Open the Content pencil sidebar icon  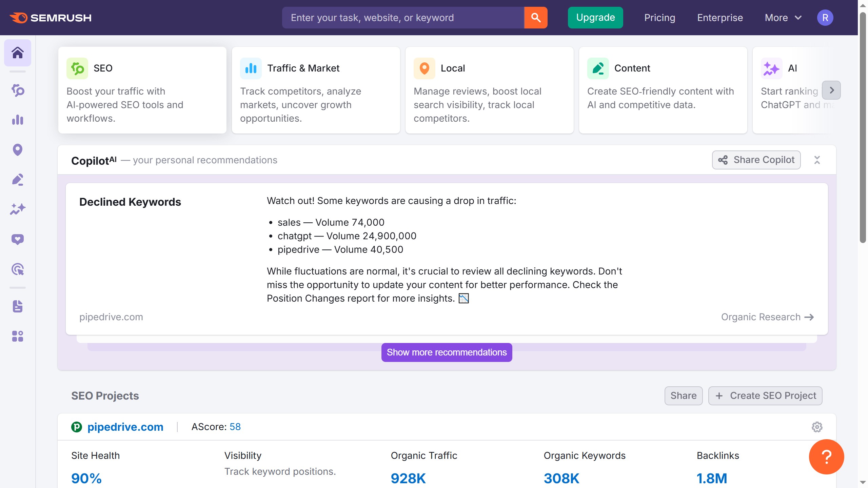pyautogui.click(x=17, y=179)
